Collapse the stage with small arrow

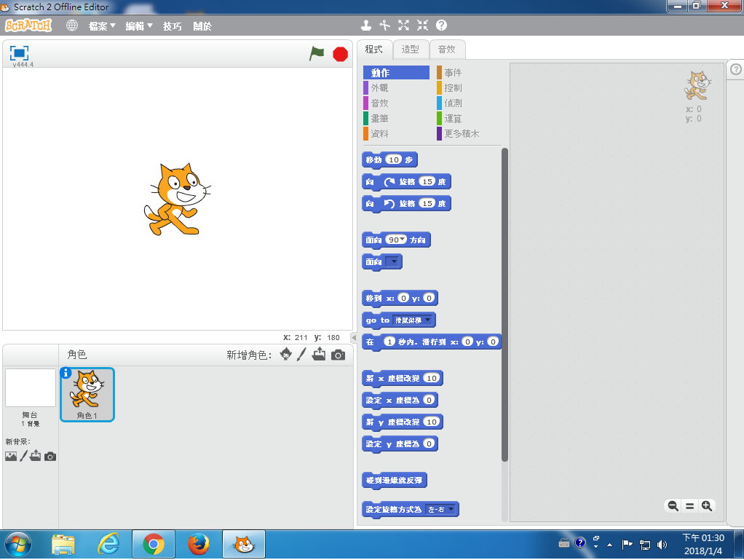click(x=354, y=337)
